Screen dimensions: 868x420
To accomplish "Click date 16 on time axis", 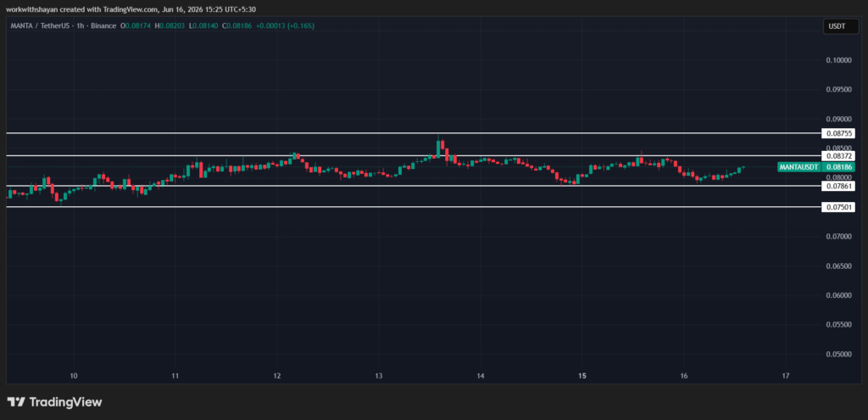I will 684,376.
